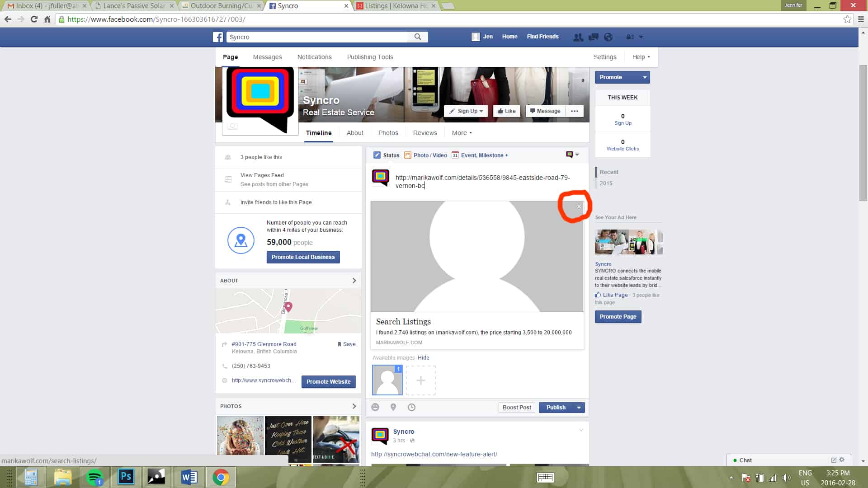
Task: Click the volume icon in system tray
Action: (787, 478)
